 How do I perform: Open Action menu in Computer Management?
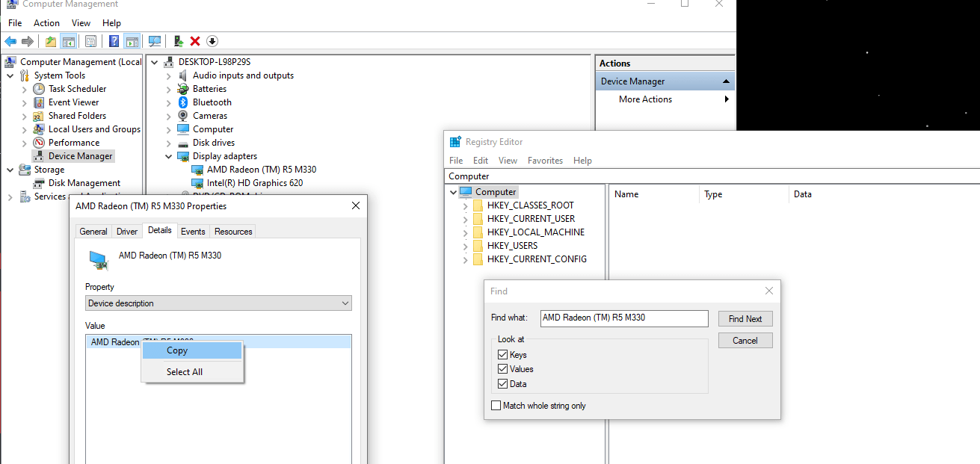[46, 23]
